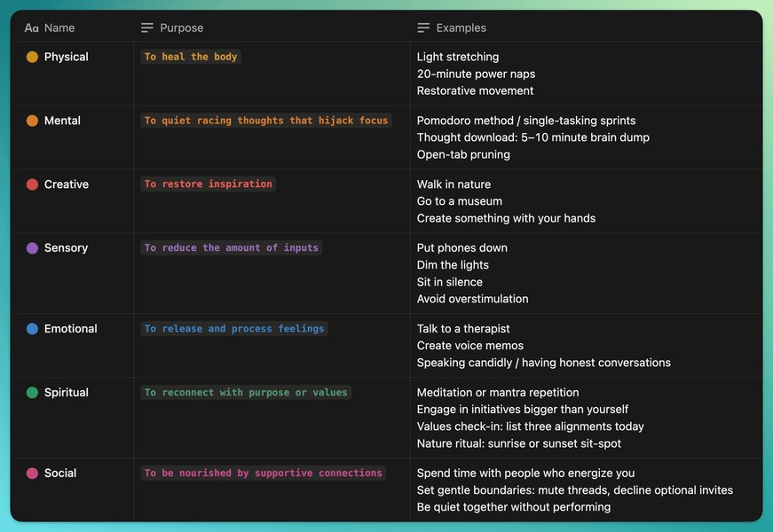Click the red dot icon beside Creative
Viewport: 773px width, 532px height.
(x=33, y=184)
